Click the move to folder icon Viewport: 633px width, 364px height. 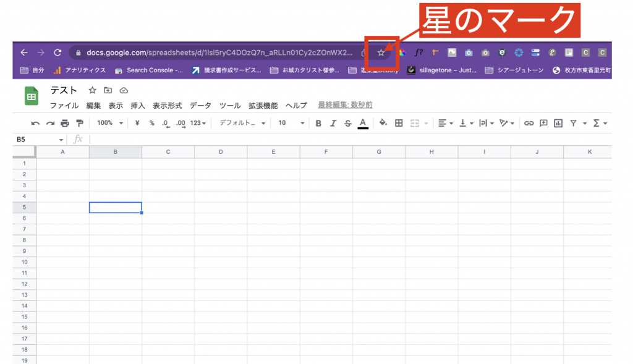pyautogui.click(x=108, y=90)
